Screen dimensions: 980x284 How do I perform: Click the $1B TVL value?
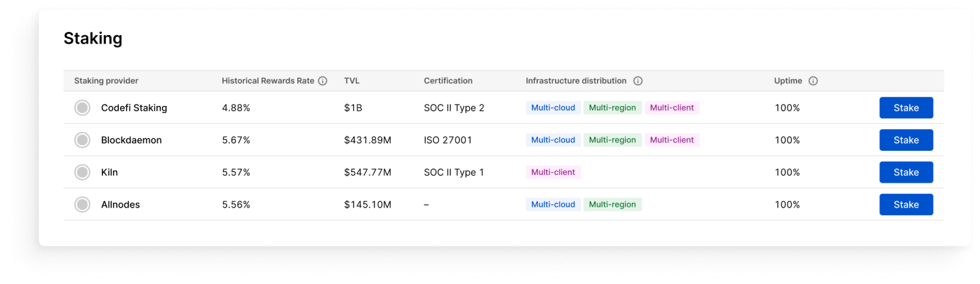pyautogui.click(x=353, y=108)
